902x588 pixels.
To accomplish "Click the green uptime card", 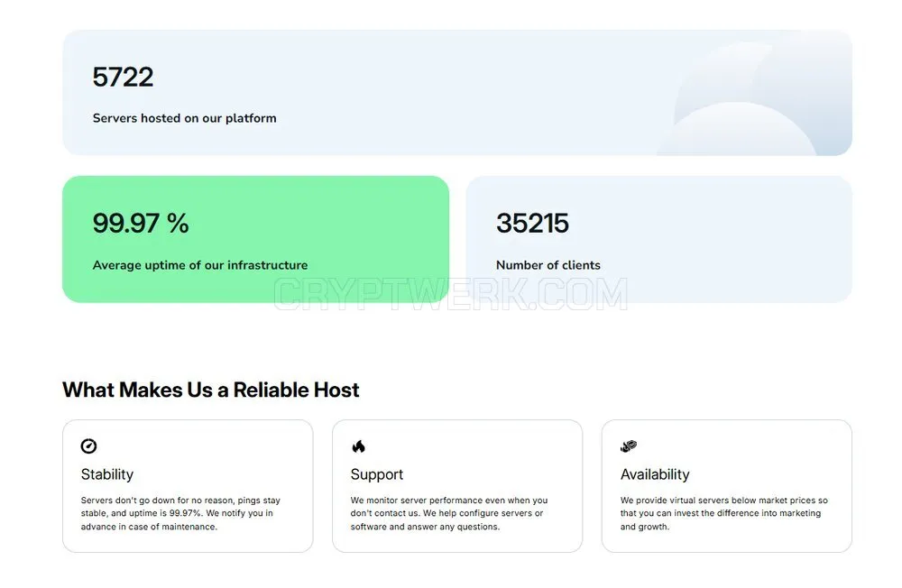I will [255, 239].
